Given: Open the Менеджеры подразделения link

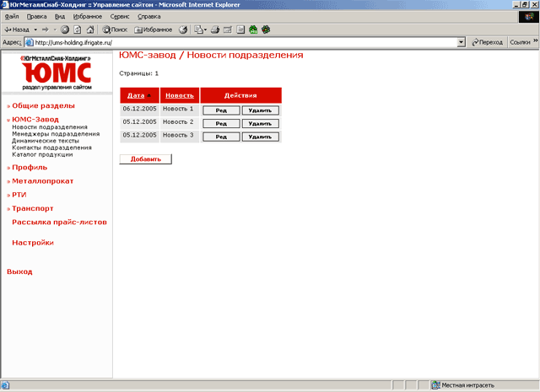Looking at the screenshot, I should pyautogui.click(x=56, y=134).
